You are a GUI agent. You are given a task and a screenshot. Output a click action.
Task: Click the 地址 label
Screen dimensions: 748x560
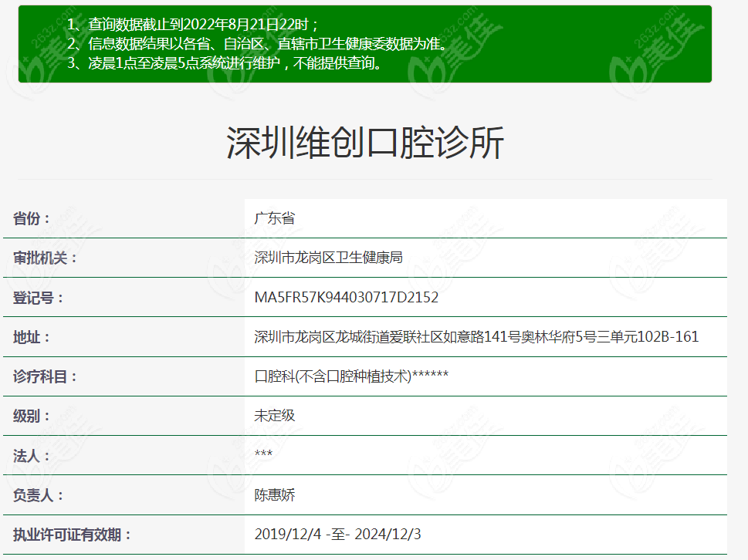[32, 337]
